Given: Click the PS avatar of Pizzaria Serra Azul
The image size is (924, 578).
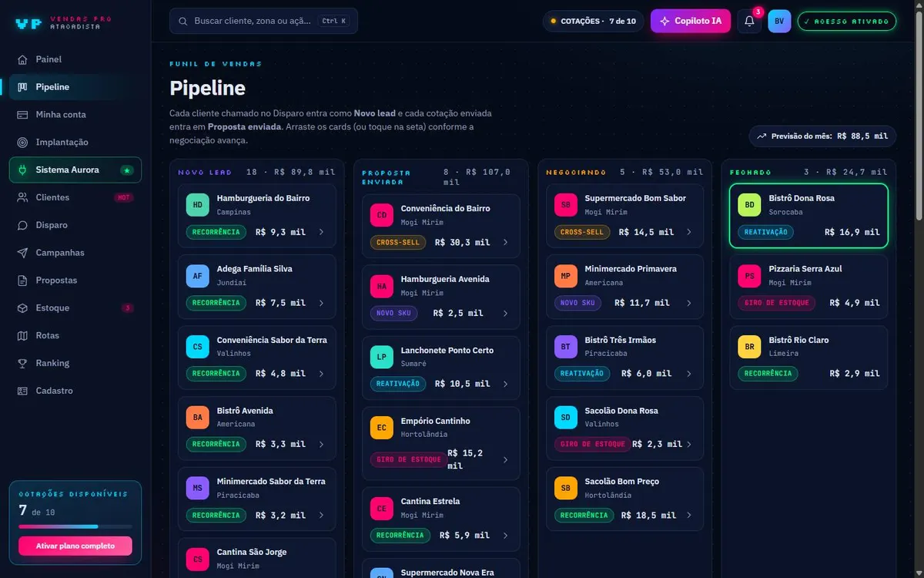Looking at the screenshot, I should (750, 276).
